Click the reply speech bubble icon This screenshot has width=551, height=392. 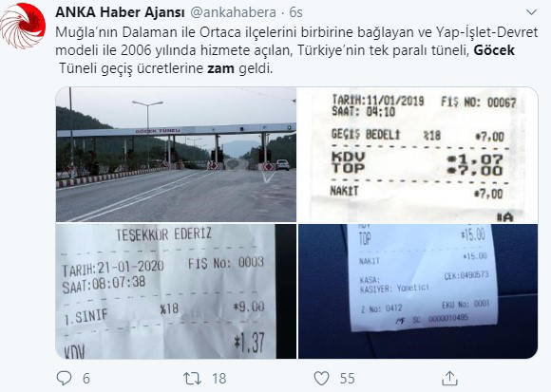pyautogui.click(x=65, y=379)
